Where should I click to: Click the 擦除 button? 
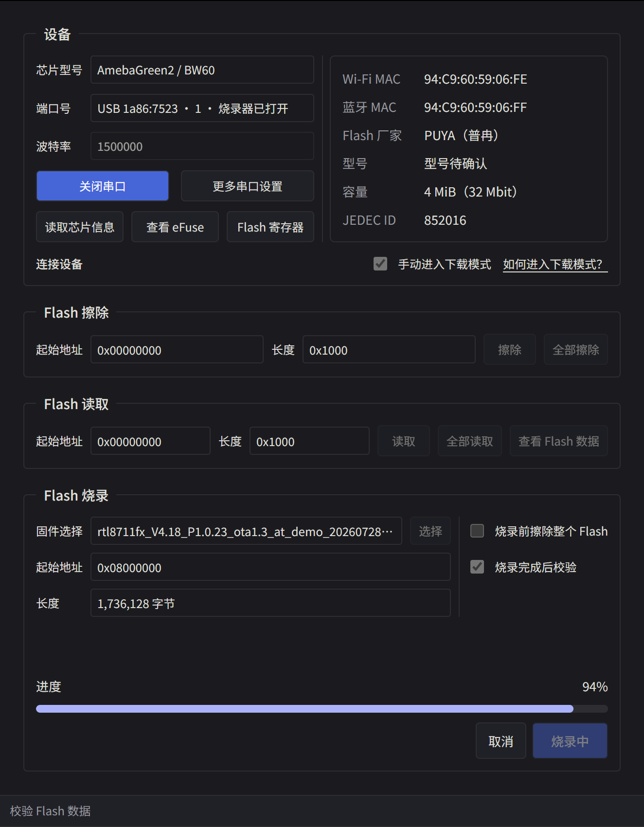(x=510, y=349)
